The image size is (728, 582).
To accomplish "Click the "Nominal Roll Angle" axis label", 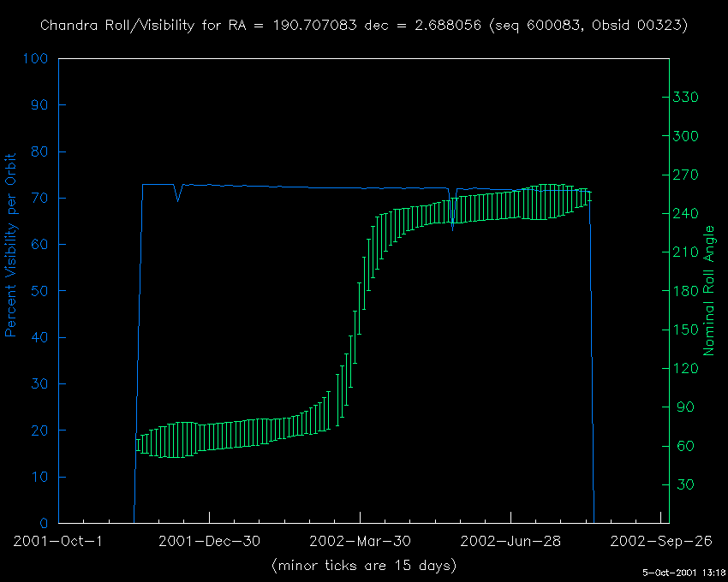I will pyautogui.click(x=709, y=291).
